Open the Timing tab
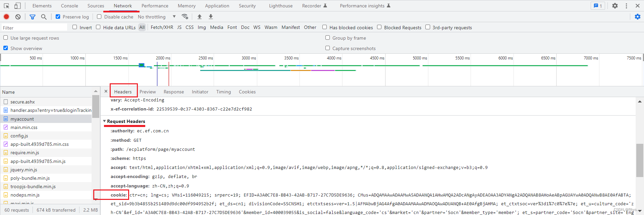 [224, 92]
